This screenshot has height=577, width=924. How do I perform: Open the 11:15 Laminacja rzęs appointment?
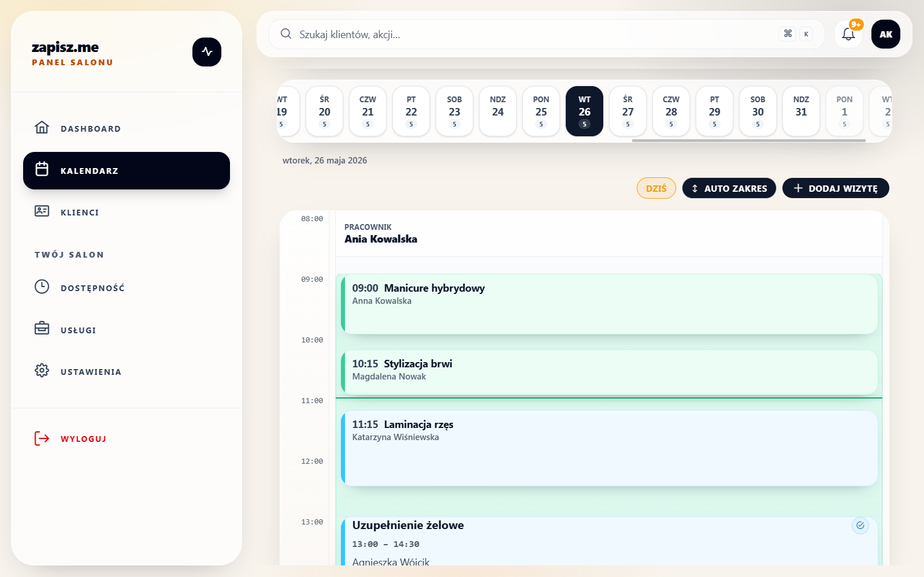click(610, 448)
